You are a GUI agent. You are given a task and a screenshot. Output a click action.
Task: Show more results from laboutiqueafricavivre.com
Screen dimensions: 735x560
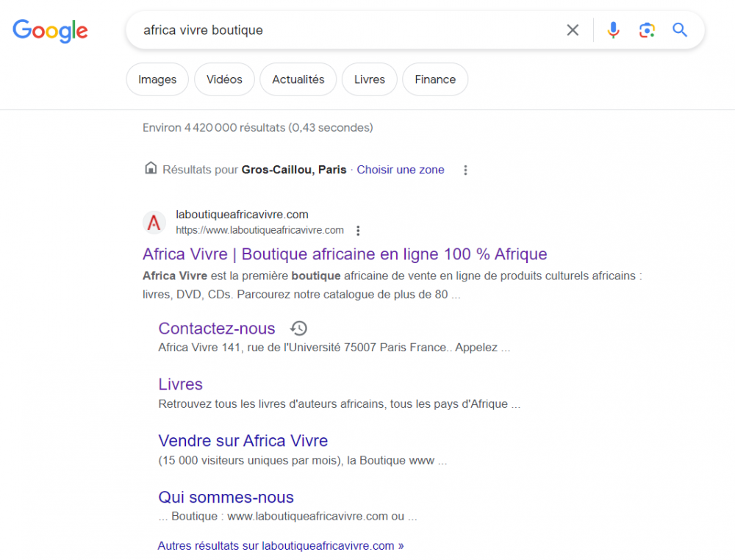[x=281, y=545]
